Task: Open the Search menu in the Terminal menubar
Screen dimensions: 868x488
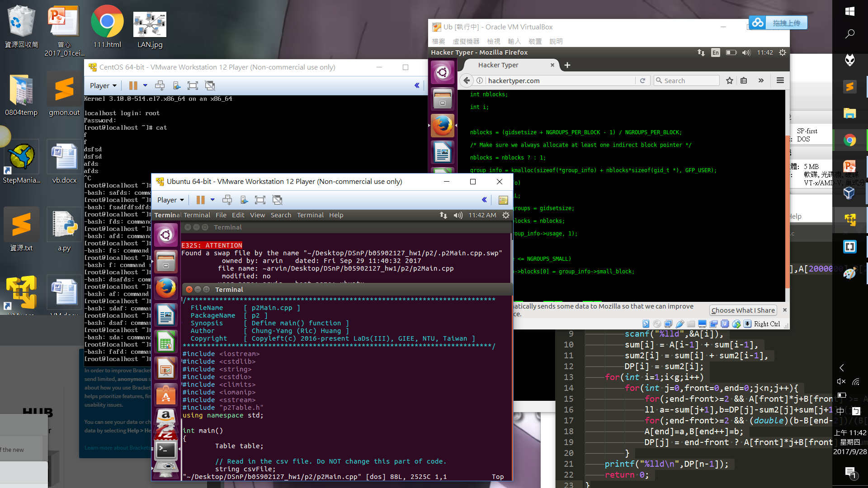Action: click(x=281, y=215)
